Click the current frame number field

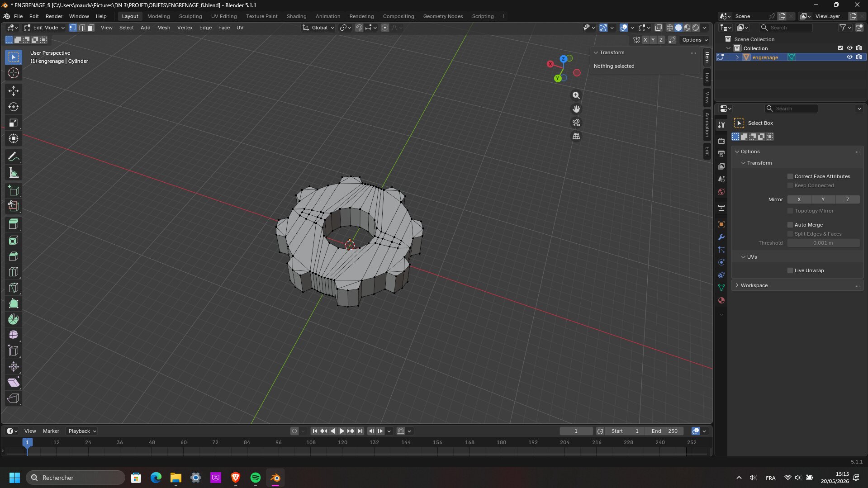[576, 431]
